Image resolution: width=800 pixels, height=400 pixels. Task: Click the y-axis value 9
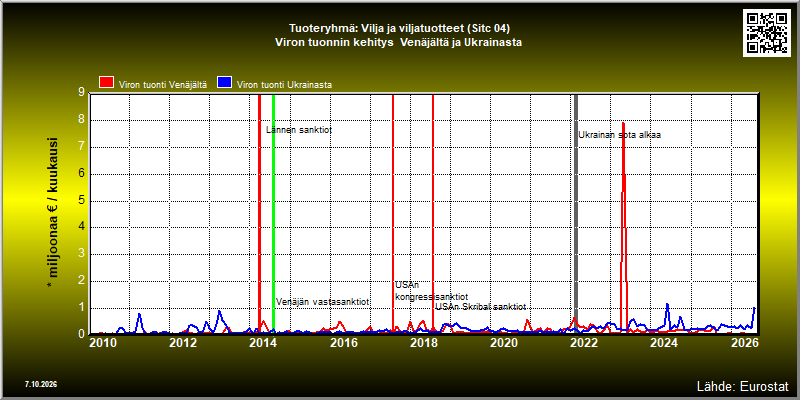tap(81, 93)
